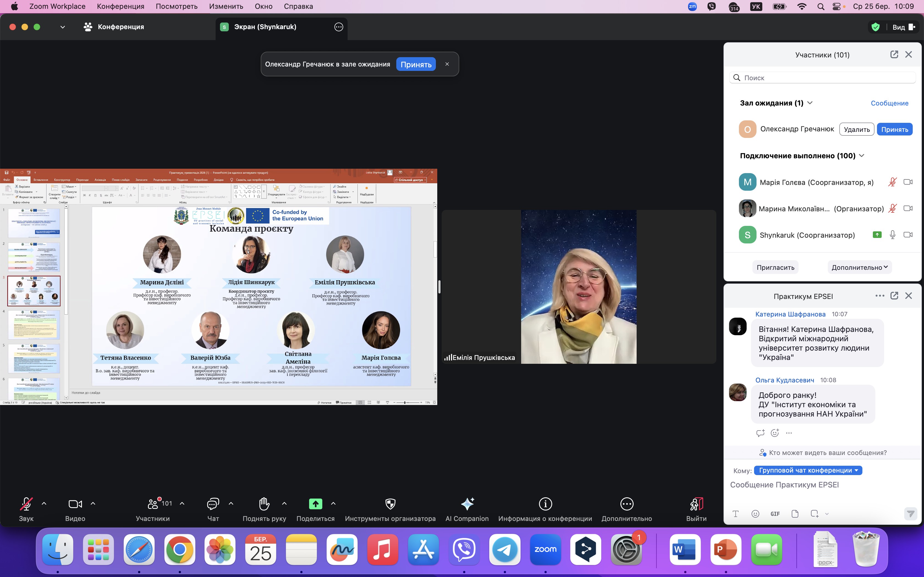Switch to the Shynkaruk screen tab

(x=265, y=27)
